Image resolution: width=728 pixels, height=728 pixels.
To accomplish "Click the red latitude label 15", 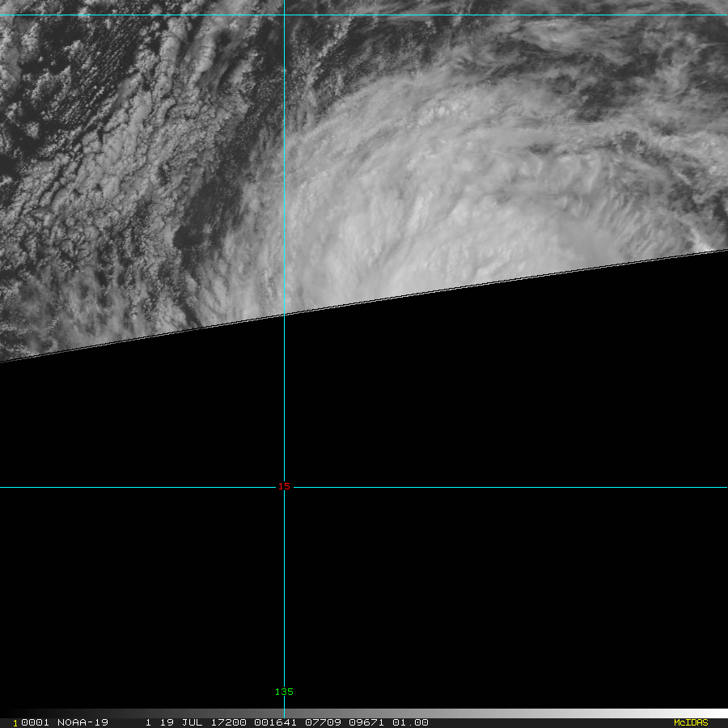I will 284,486.
